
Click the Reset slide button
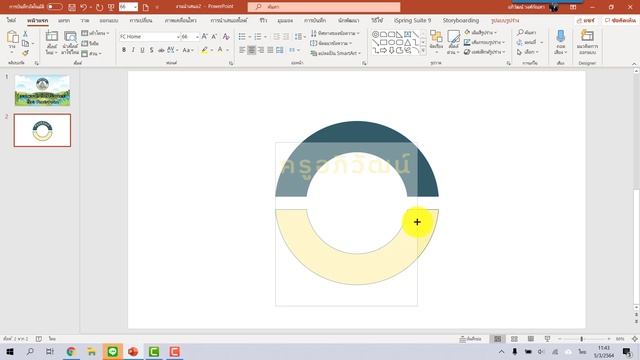coord(90,43)
